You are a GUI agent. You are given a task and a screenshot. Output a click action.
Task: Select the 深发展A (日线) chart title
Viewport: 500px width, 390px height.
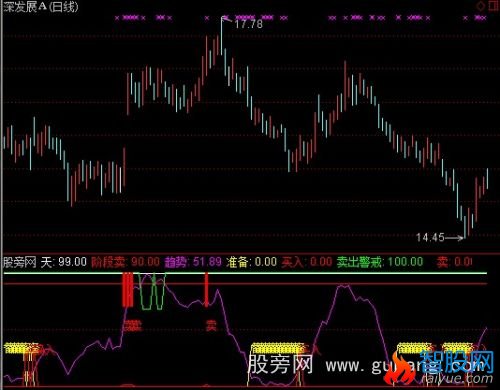point(41,7)
